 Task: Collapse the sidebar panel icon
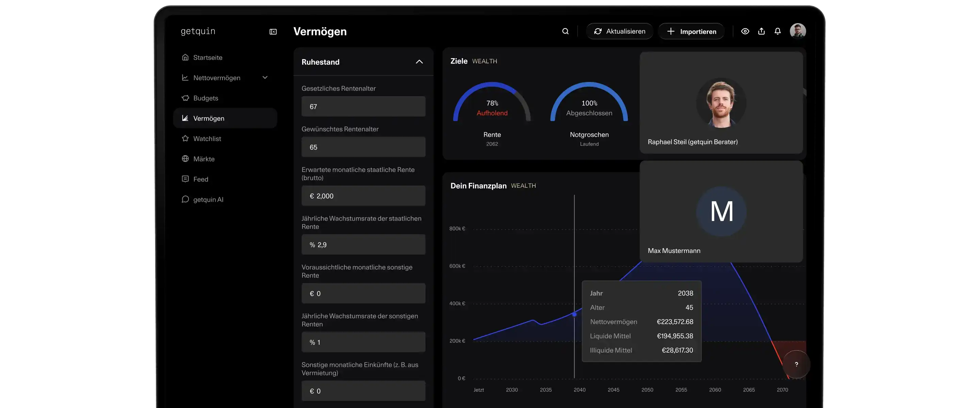pyautogui.click(x=273, y=32)
